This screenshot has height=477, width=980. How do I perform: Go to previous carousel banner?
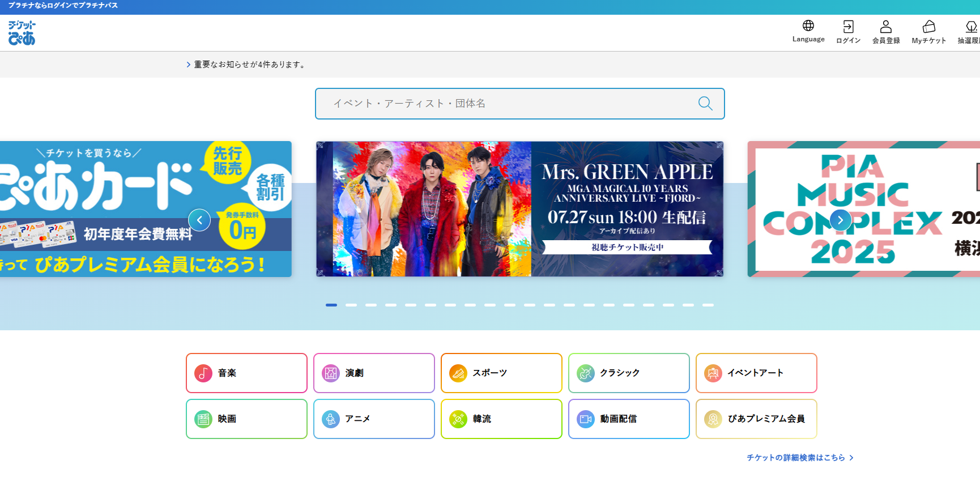click(x=199, y=220)
